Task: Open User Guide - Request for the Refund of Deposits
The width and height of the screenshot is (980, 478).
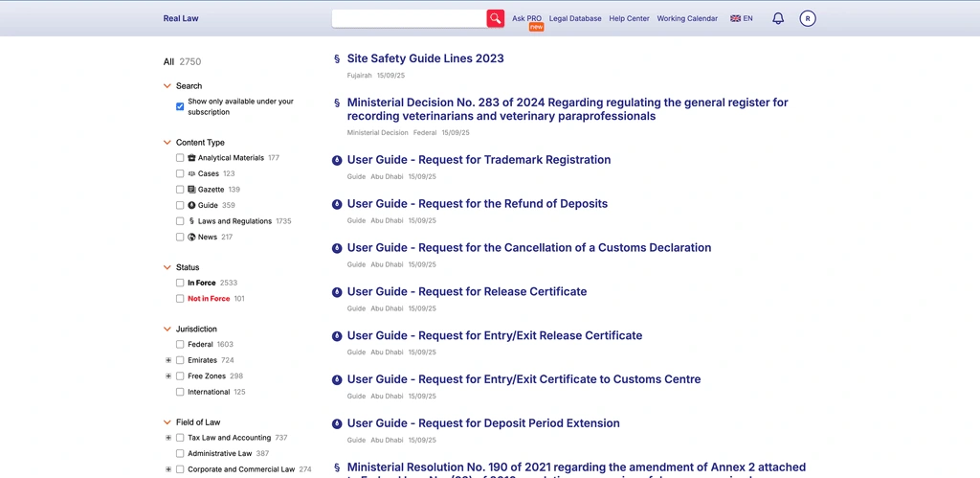Action: (478, 204)
